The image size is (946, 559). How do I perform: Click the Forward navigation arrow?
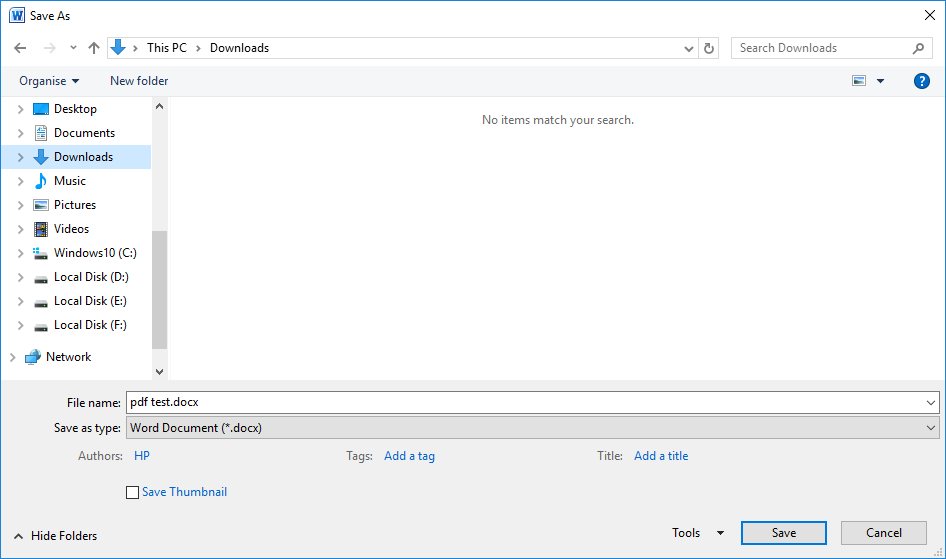tap(49, 48)
